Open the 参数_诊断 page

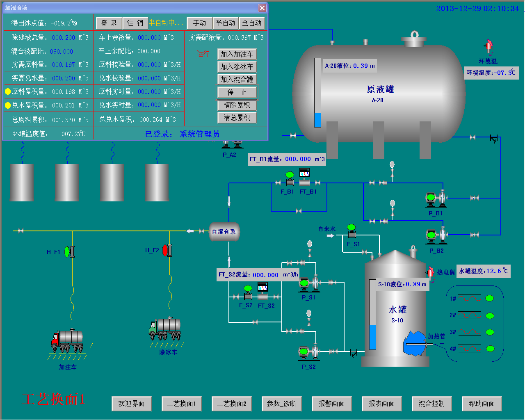tap(281, 404)
